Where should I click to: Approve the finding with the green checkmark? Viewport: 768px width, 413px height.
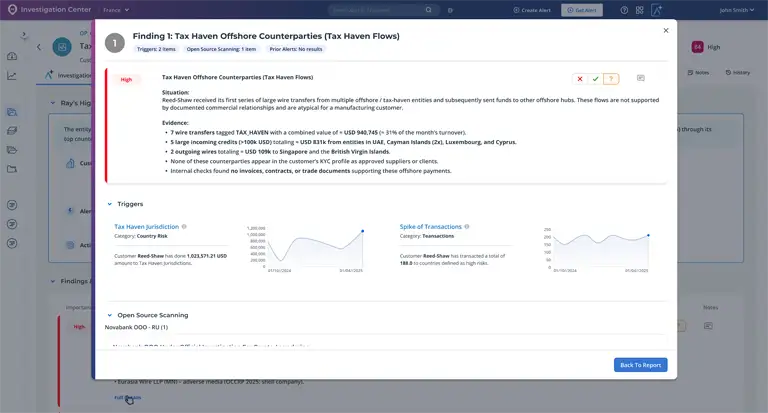[x=595, y=79]
